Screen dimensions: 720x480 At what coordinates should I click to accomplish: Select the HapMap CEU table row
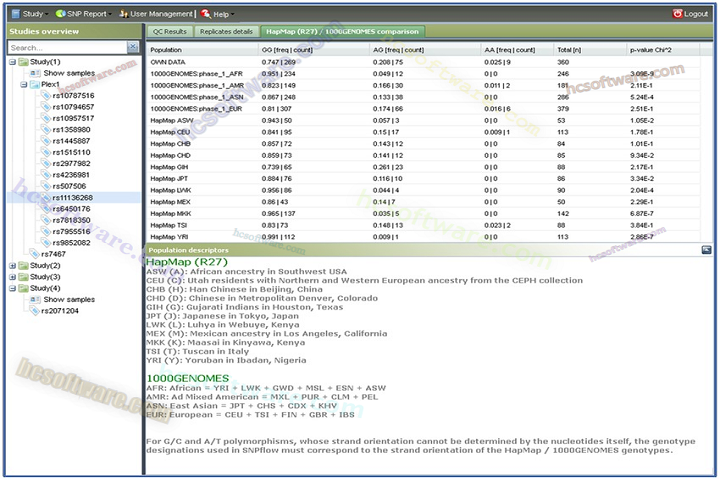point(423,132)
